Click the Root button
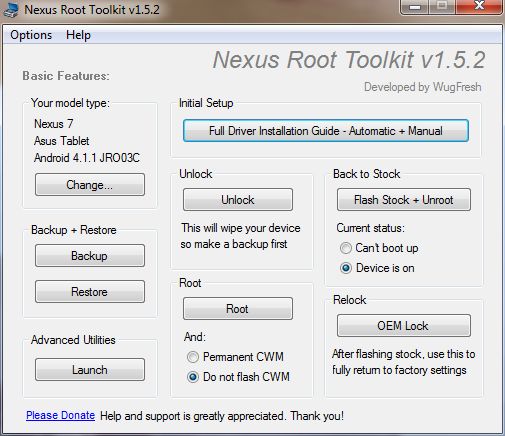 click(x=238, y=309)
